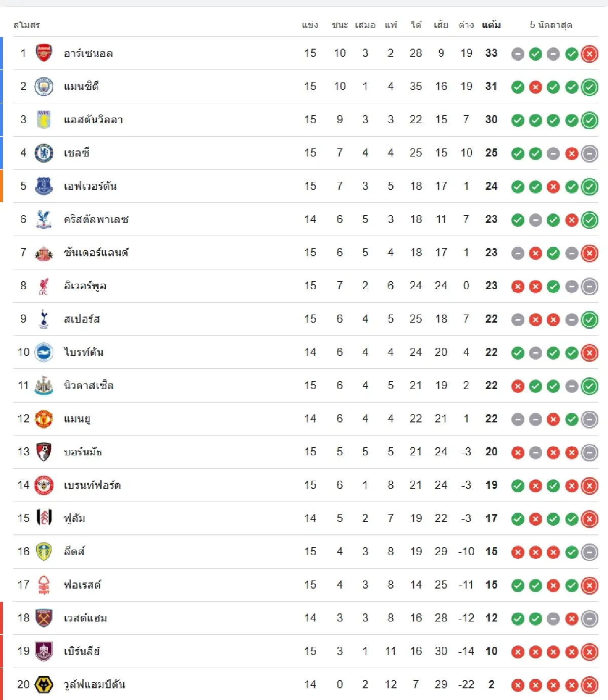Click the Arsenal club crest
The width and height of the screenshot is (608, 700).
click(x=44, y=53)
